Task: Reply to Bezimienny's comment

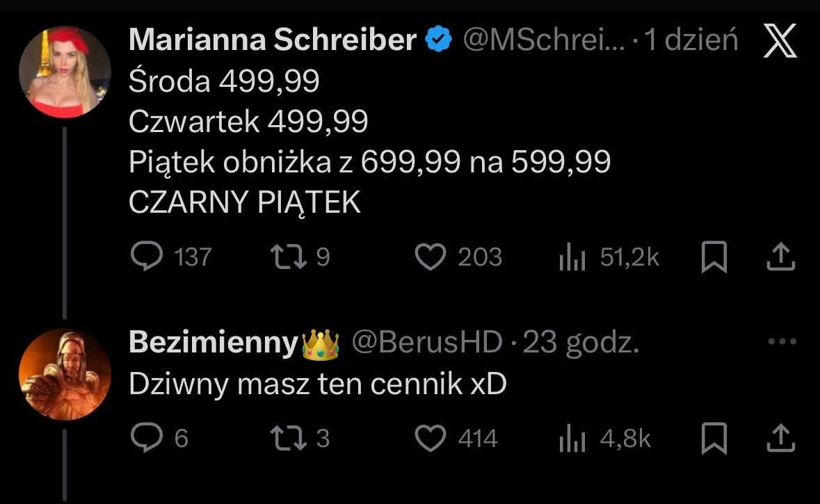Action: tap(146, 439)
